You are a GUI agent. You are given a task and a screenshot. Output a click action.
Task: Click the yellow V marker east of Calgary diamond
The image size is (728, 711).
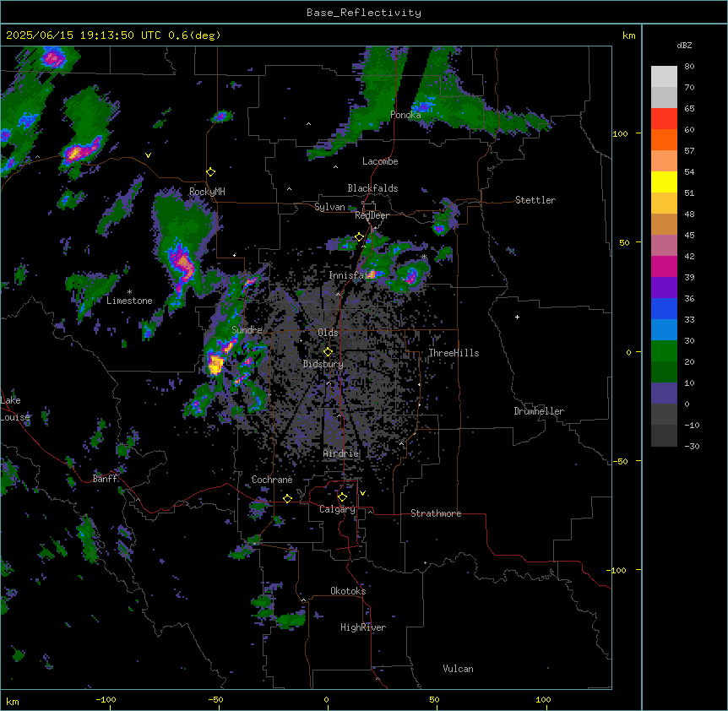pos(362,493)
